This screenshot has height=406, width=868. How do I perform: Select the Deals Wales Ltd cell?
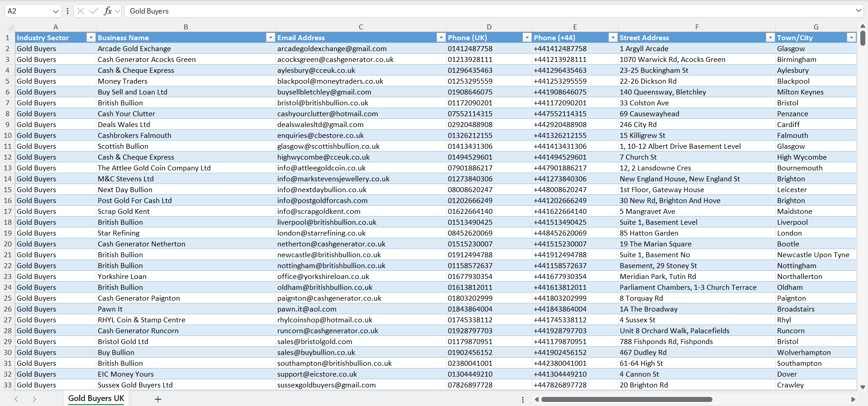(x=186, y=124)
